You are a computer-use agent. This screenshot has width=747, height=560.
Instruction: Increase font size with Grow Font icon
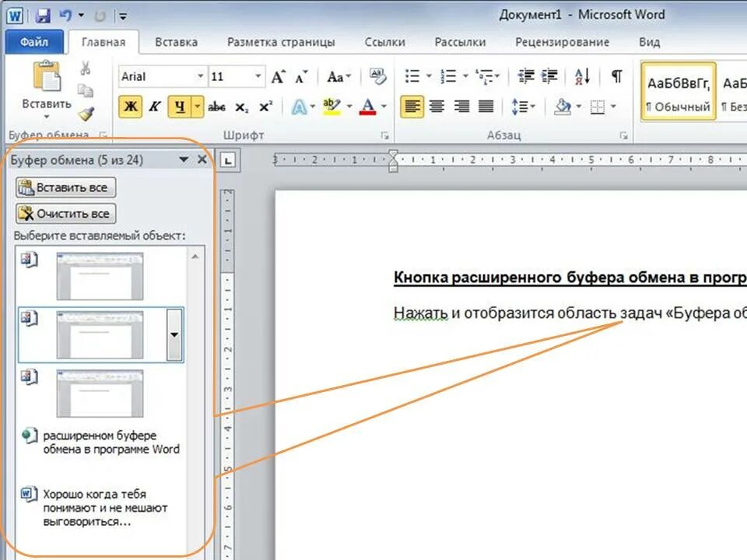[279, 77]
